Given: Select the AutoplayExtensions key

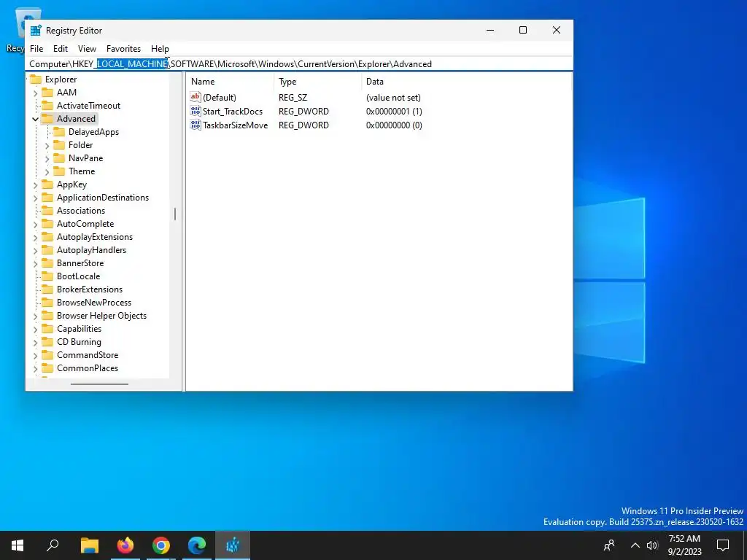Looking at the screenshot, I should 95,237.
